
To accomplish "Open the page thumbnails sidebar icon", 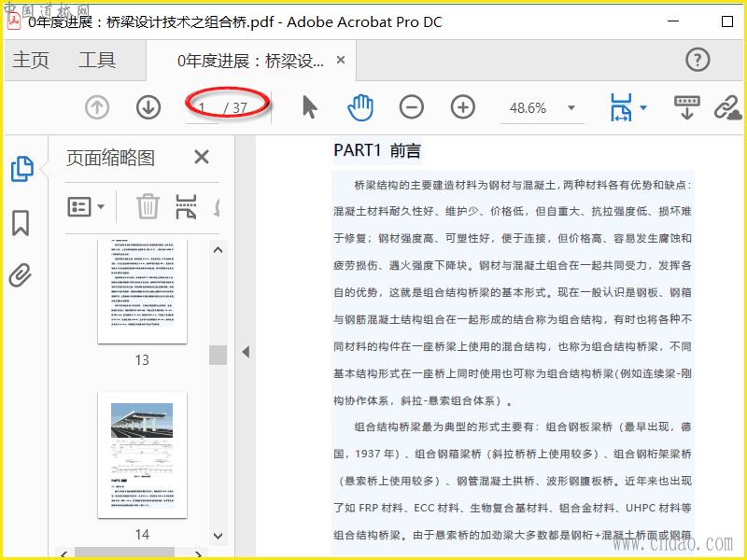I will coord(21,169).
